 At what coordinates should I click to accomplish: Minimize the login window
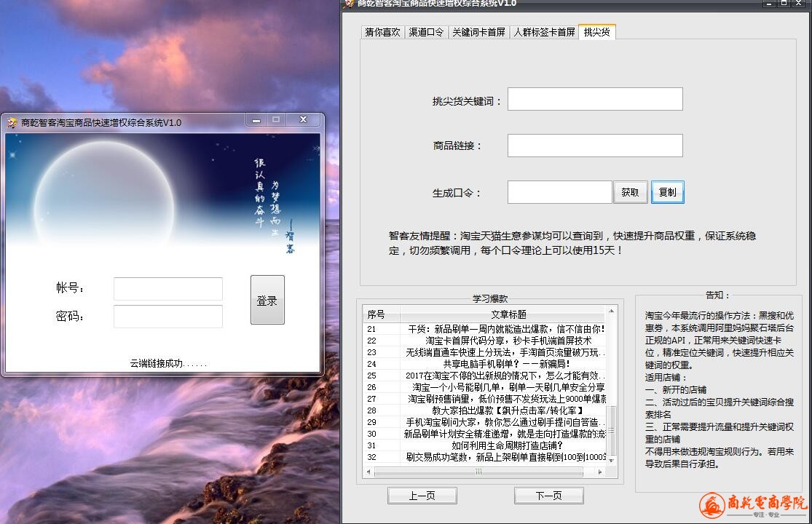[256, 120]
